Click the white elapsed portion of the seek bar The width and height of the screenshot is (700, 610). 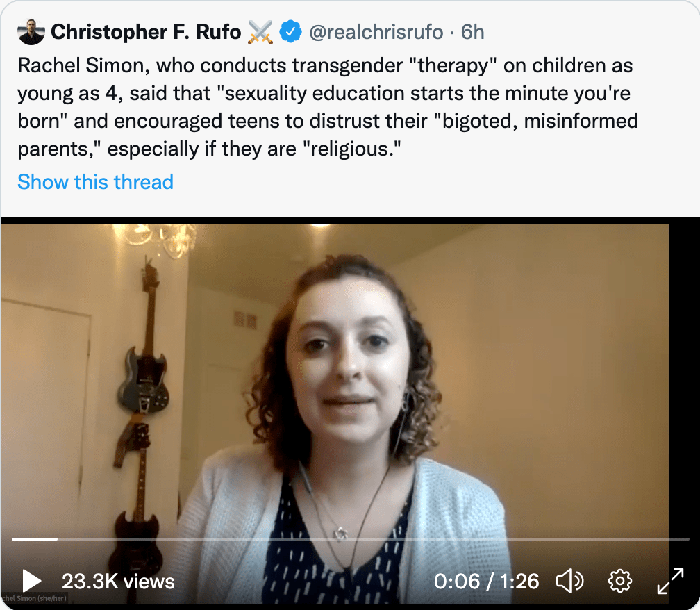[35, 538]
